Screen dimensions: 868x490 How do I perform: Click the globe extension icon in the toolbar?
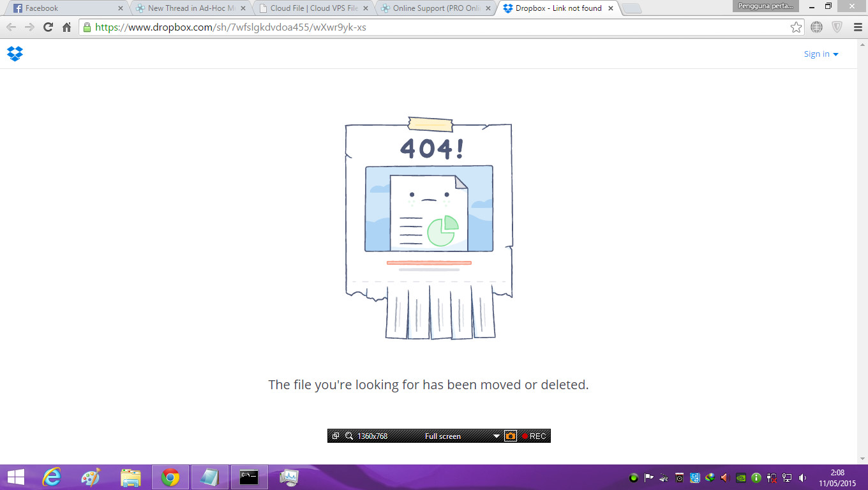816,27
